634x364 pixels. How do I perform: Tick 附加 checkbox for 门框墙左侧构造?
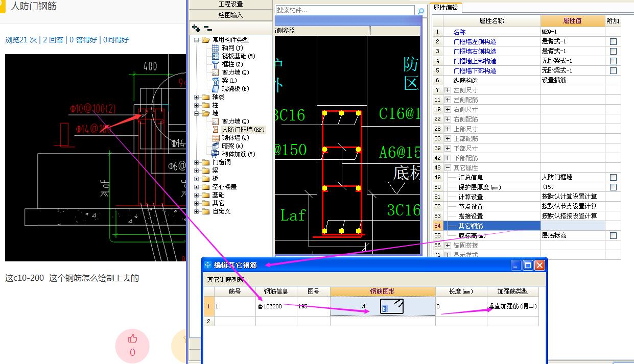pos(613,41)
